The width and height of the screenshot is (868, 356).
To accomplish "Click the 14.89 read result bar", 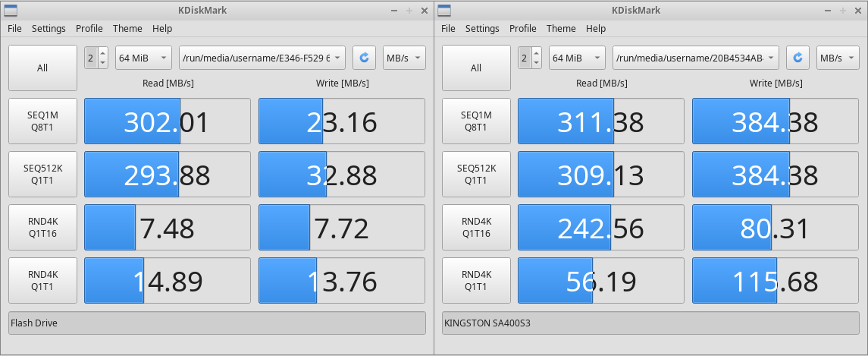I will (x=168, y=281).
